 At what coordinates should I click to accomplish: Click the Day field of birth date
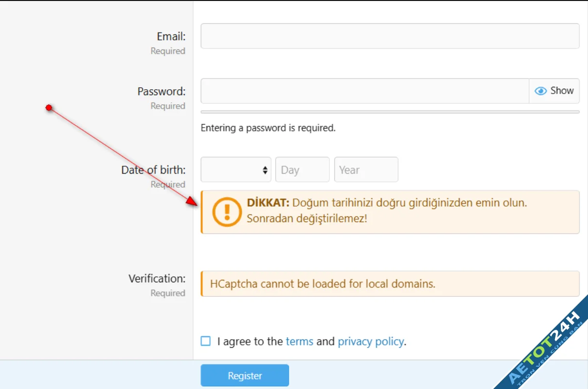click(302, 170)
